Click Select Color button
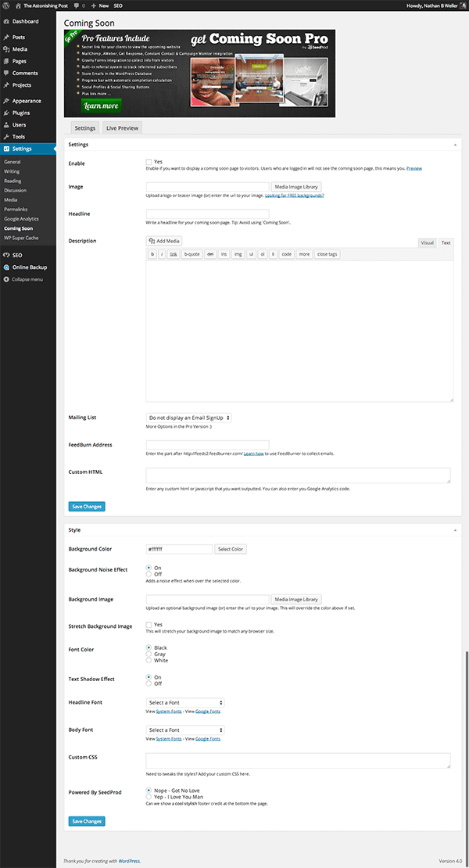Screen dimensions: 469x868 [x=231, y=549]
